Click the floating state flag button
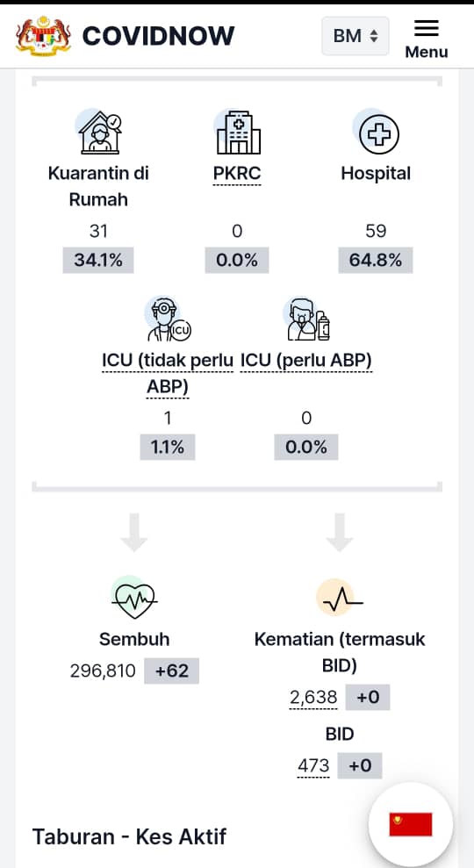Screen dimensions: 474x868 pyautogui.click(x=411, y=824)
